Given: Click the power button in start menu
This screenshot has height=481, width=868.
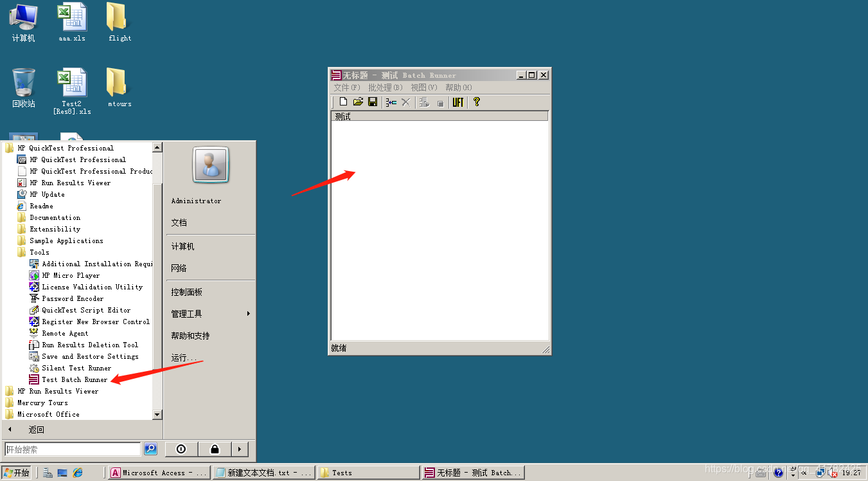Looking at the screenshot, I should coord(181,449).
